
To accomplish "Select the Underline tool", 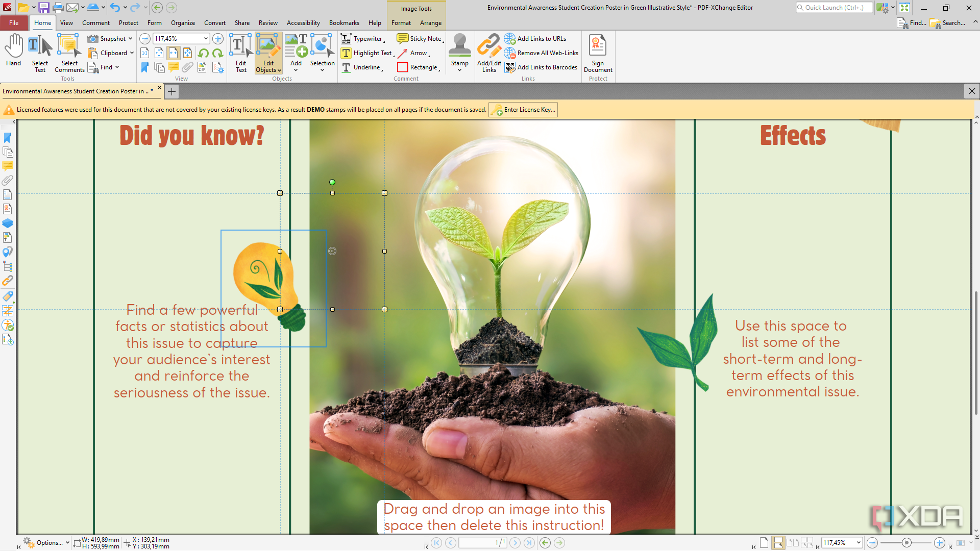I will tap(361, 67).
